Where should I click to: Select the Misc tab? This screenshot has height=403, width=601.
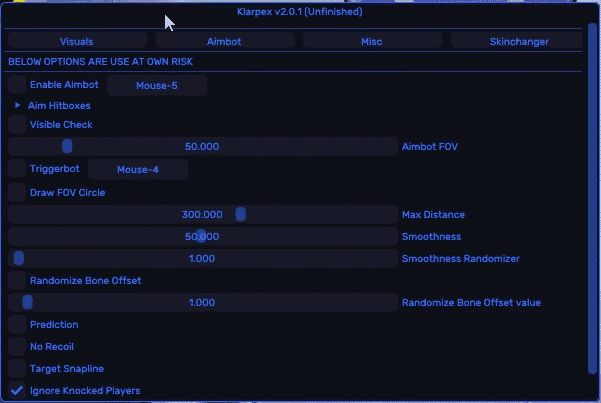click(372, 41)
